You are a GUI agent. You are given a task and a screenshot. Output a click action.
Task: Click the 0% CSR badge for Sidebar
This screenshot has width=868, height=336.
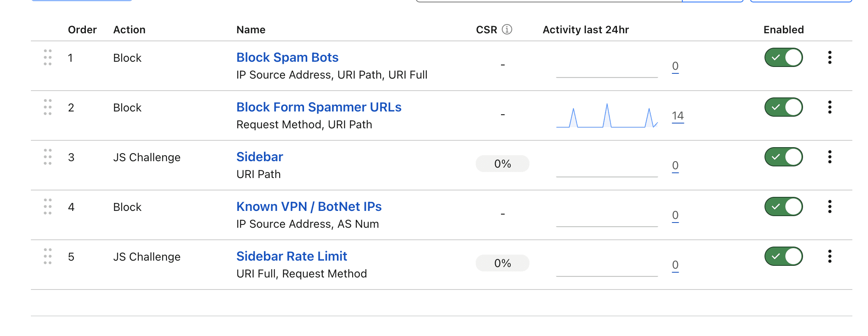pyautogui.click(x=503, y=164)
